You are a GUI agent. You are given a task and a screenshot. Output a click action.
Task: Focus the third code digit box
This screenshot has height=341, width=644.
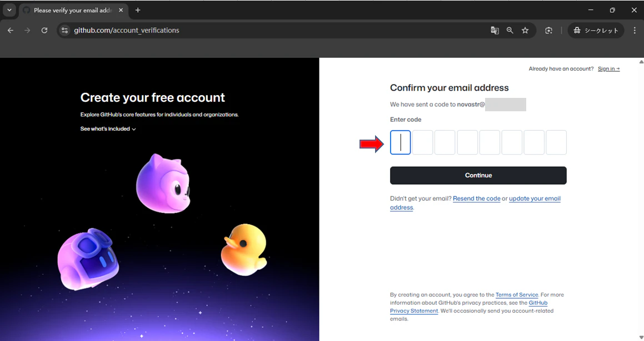(x=445, y=142)
